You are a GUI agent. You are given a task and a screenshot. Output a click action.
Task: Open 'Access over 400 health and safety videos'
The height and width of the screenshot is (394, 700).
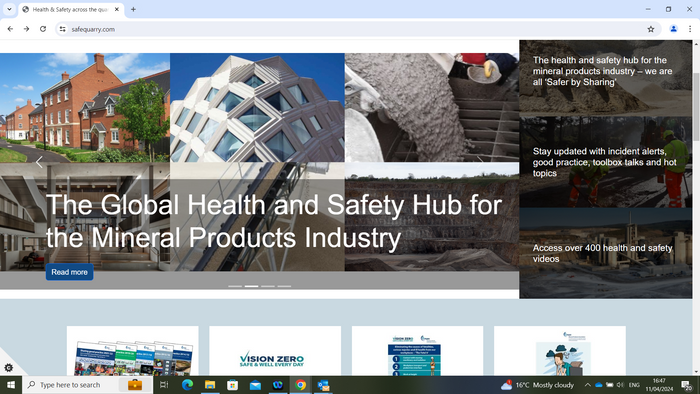point(605,253)
